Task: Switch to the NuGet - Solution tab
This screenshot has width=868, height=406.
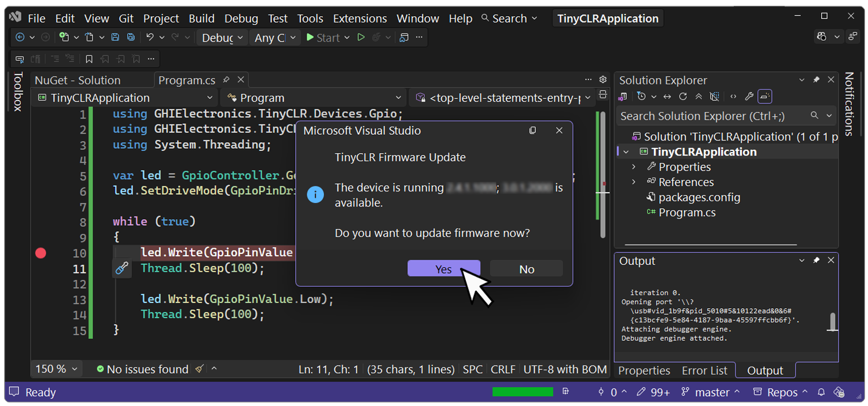Action: (x=78, y=80)
